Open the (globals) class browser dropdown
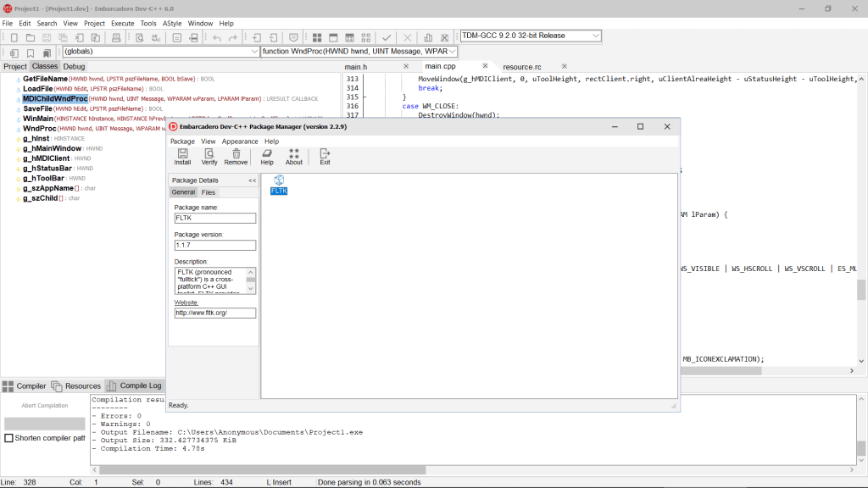The height and width of the screenshot is (488, 868). pyautogui.click(x=254, y=51)
